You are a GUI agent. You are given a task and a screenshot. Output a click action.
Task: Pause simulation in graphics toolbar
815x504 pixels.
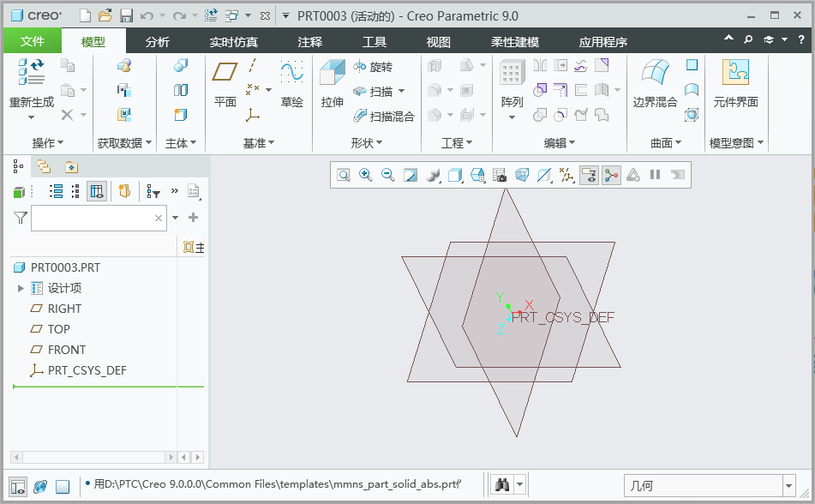click(655, 175)
